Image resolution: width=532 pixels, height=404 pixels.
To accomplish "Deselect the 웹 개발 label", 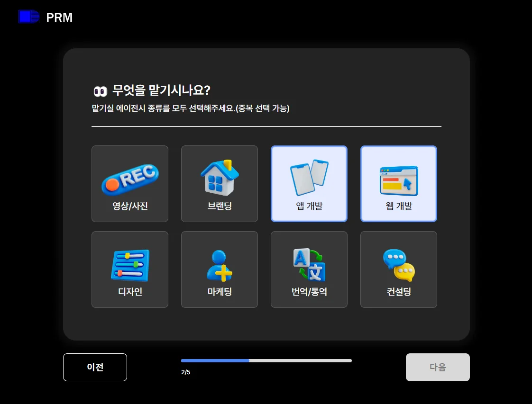I will [399, 206].
